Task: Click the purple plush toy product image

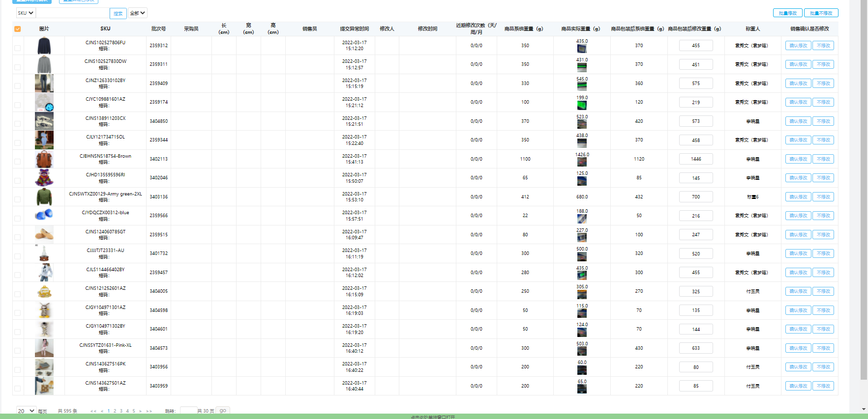Action: pyautogui.click(x=44, y=178)
